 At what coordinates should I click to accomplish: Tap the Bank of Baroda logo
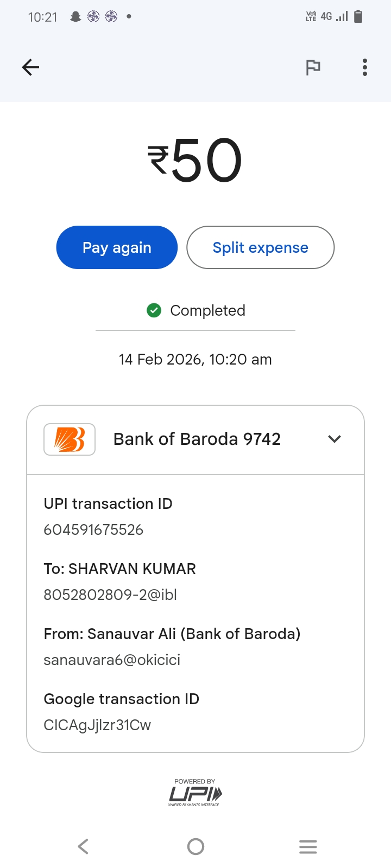[70, 439]
